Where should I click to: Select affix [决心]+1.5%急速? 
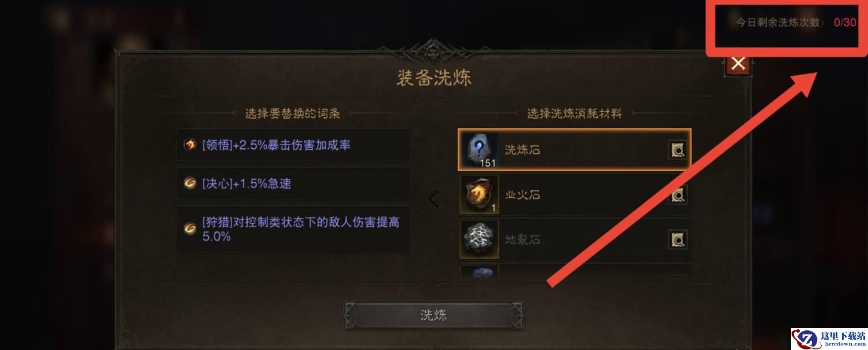pyautogui.click(x=293, y=184)
